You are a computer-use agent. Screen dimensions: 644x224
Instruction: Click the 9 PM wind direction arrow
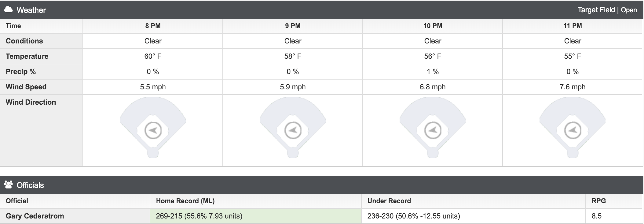[x=293, y=131]
